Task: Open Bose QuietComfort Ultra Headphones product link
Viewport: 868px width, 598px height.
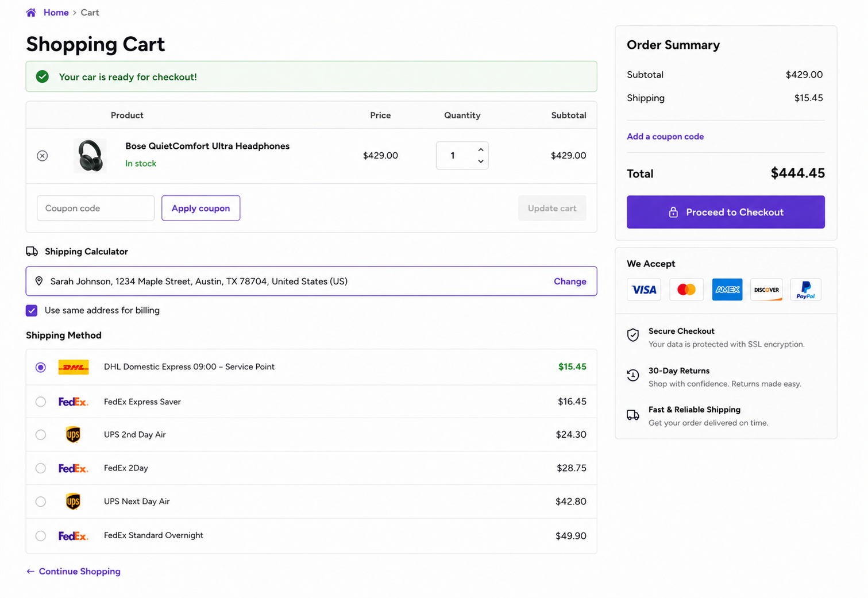Action: point(207,146)
